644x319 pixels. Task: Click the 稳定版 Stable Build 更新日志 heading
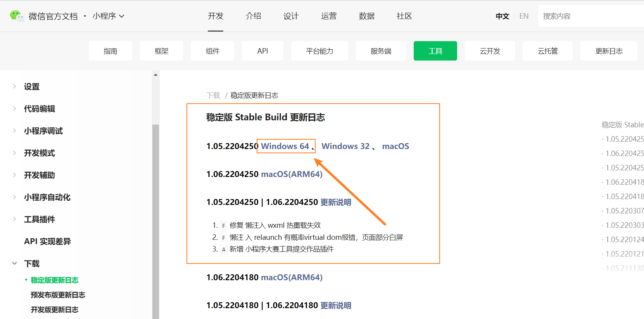266,117
